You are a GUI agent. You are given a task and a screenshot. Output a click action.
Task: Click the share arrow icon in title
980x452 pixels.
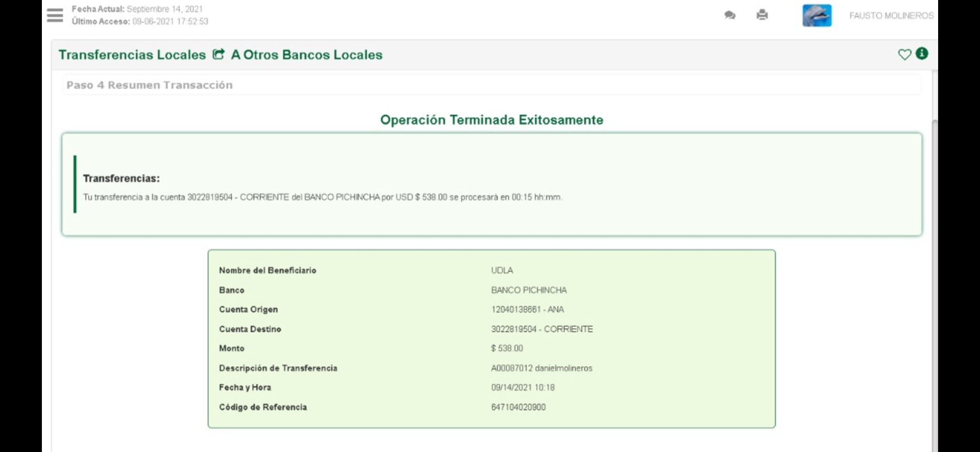(x=218, y=54)
